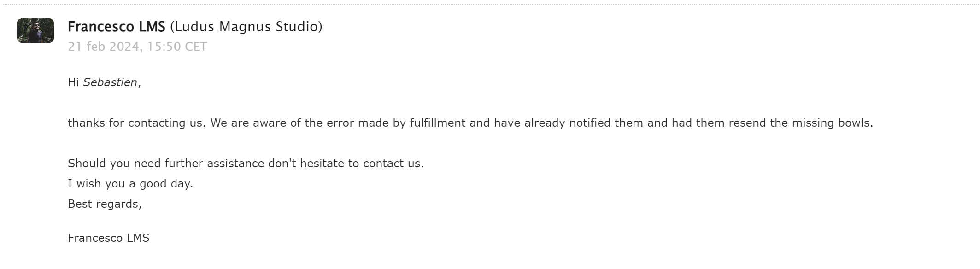Click the word Hi in greeting
Viewport: 980px width, 269px height.
pyautogui.click(x=73, y=82)
